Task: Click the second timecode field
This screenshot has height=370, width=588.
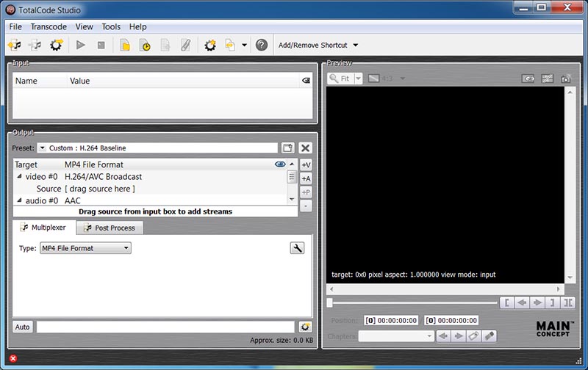Action: coord(451,321)
